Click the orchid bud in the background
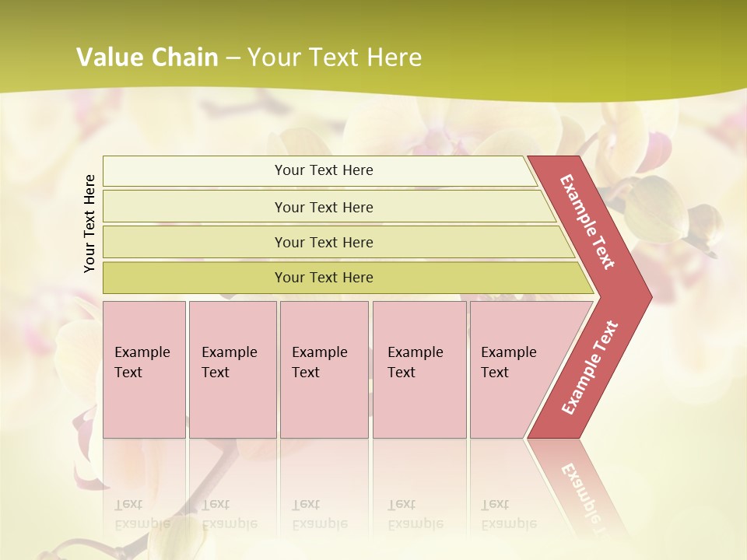The height and width of the screenshot is (560, 747). [x=658, y=206]
